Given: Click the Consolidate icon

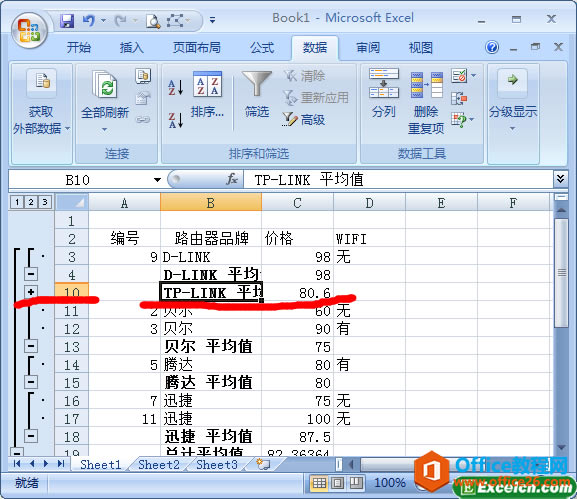Looking at the screenshot, I should [459, 98].
